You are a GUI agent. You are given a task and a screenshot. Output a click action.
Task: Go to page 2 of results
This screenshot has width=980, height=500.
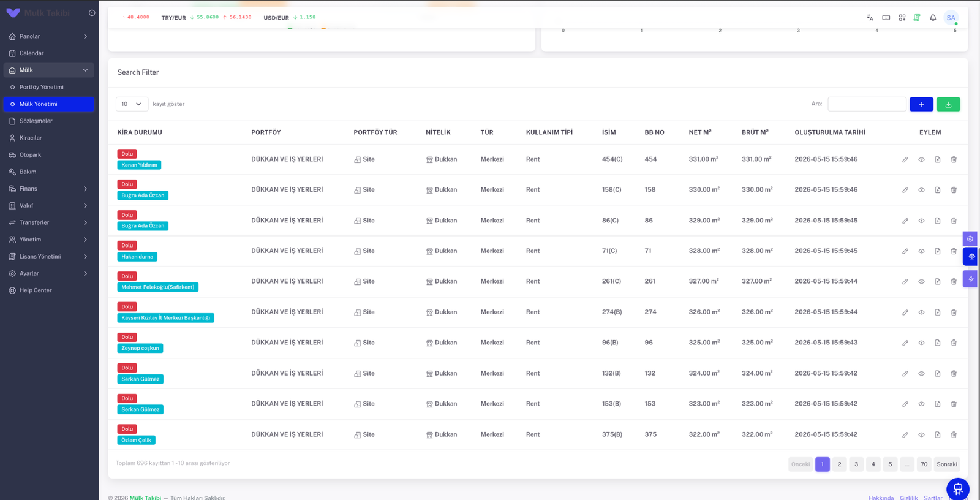(x=840, y=464)
